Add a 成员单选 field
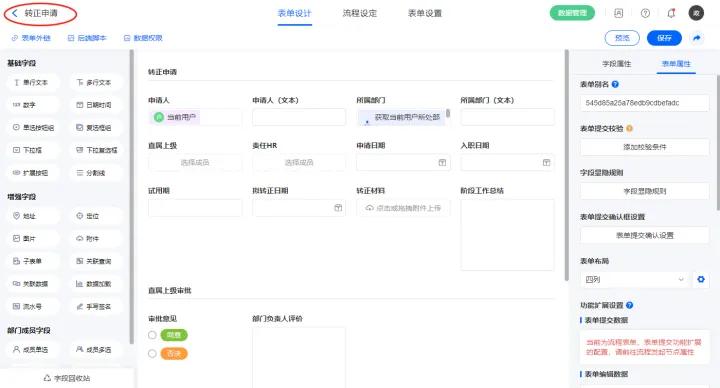The image size is (720, 388). click(x=33, y=349)
